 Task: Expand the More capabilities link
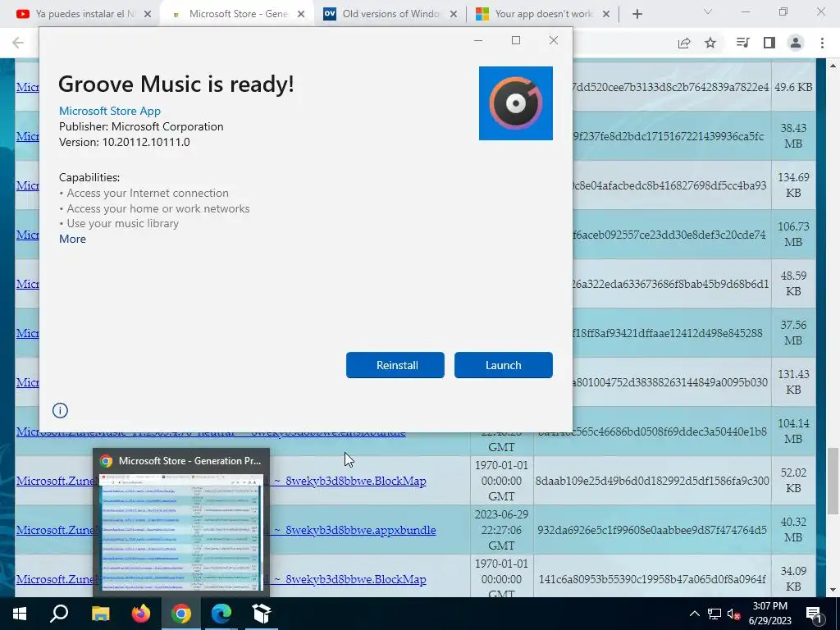click(72, 239)
